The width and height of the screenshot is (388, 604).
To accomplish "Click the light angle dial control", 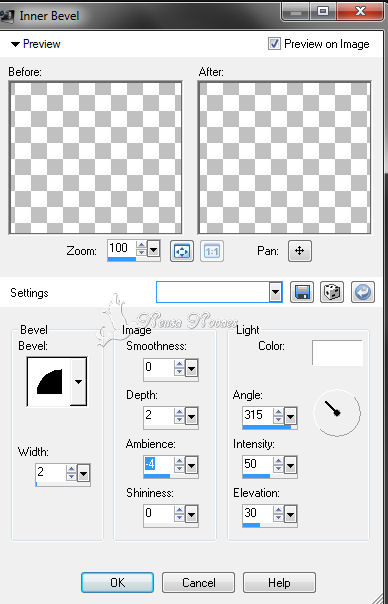I will (337, 413).
